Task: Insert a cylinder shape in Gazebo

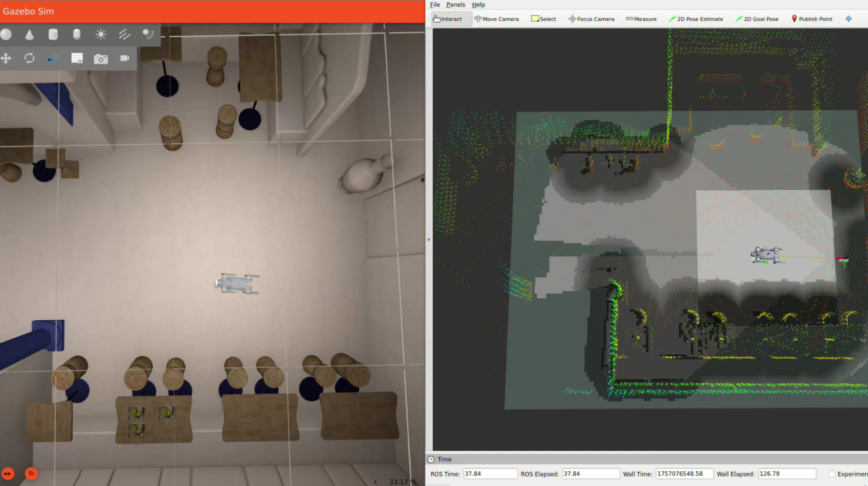Action: (x=53, y=34)
